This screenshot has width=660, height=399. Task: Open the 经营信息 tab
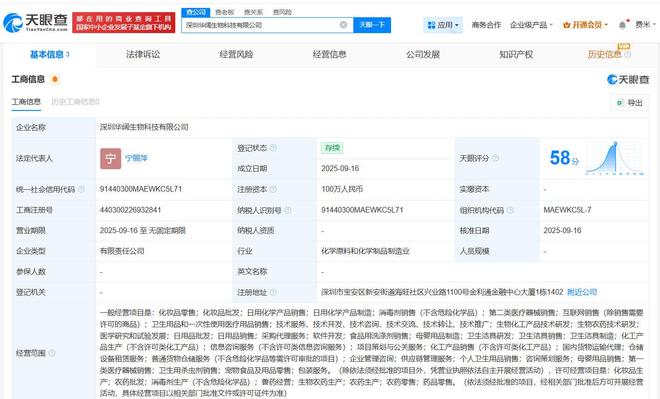(x=330, y=54)
